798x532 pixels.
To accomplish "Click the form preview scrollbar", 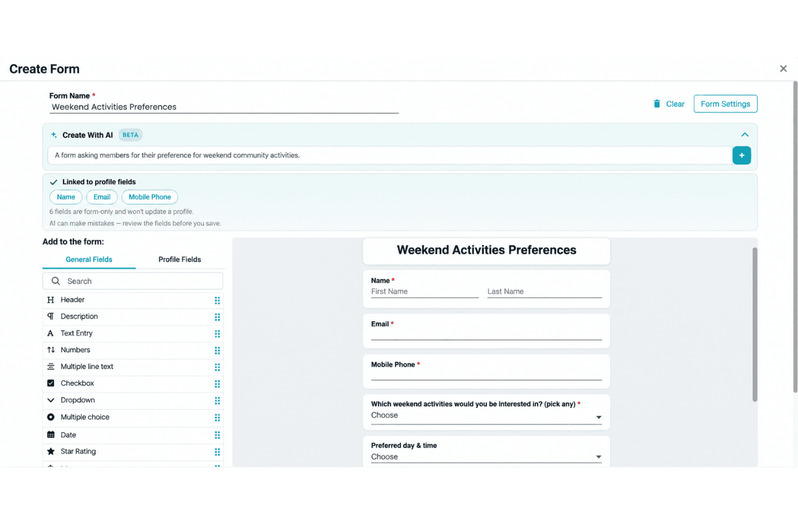I will click(755, 324).
